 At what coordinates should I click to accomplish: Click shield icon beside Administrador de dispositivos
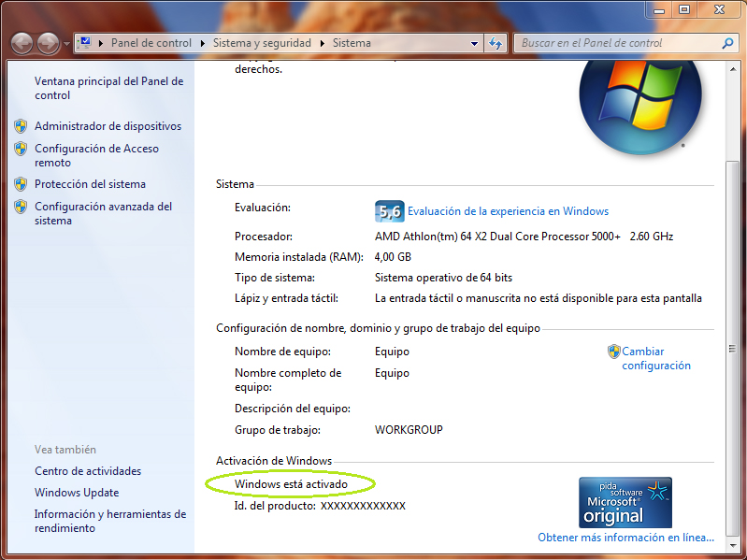(x=21, y=126)
